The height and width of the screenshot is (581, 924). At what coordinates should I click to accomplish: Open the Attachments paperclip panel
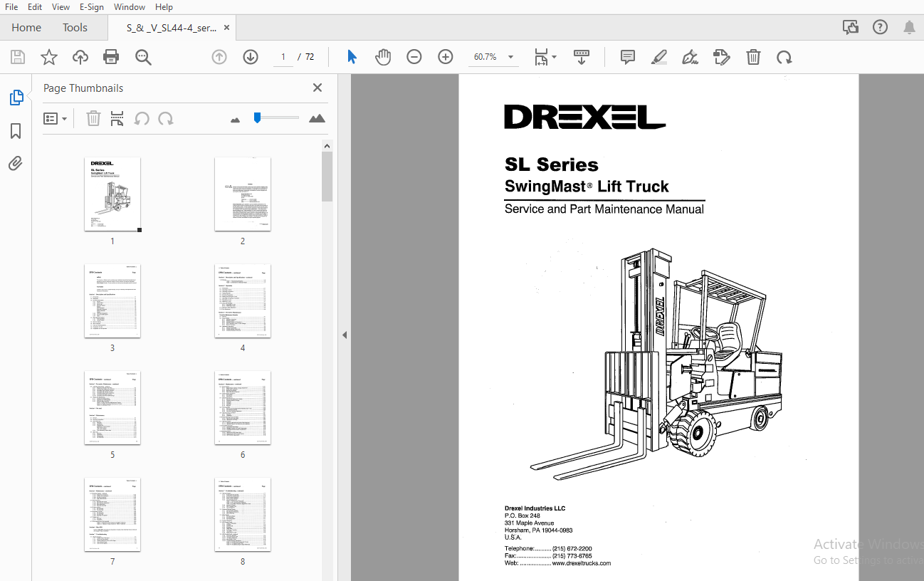click(16, 164)
